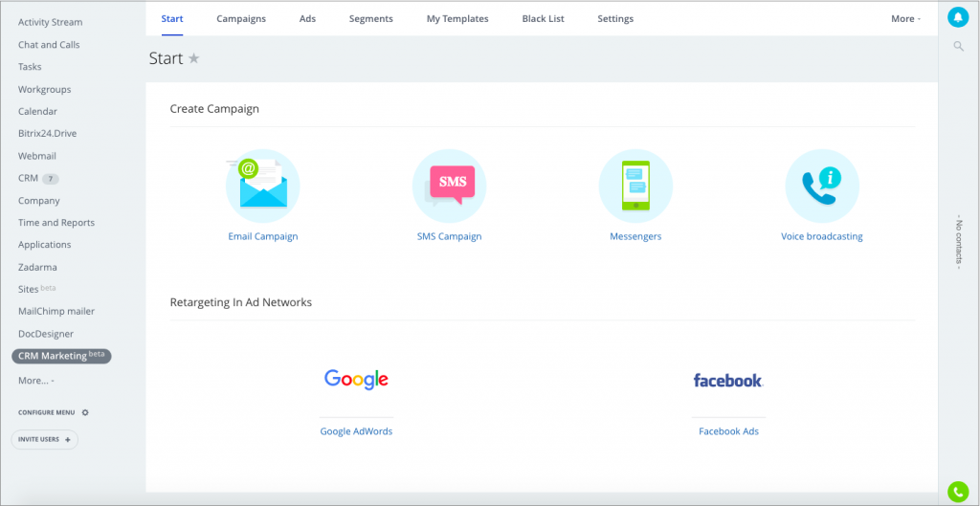Open Workgroups in sidebar
Viewport: 980px width, 506px height.
tap(44, 89)
